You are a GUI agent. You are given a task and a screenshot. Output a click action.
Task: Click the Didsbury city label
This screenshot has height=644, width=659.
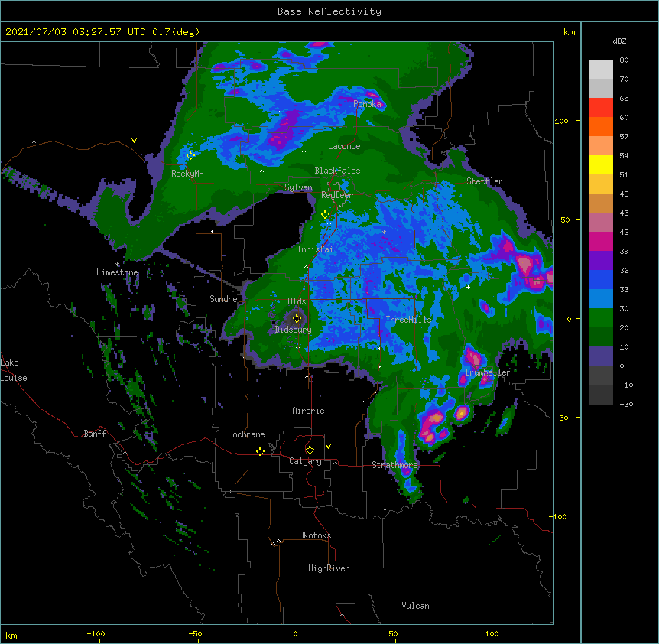(x=294, y=330)
